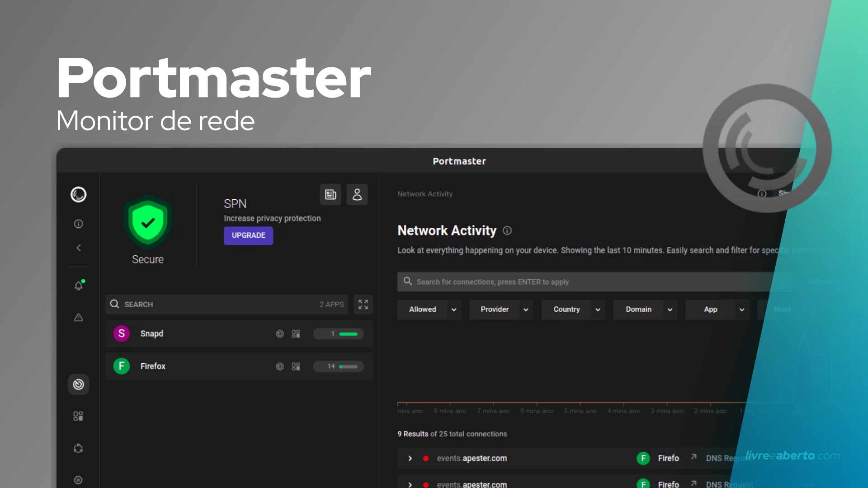This screenshot has height=488, width=868.
Task: Click inside the connections search field
Action: click(542, 282)
